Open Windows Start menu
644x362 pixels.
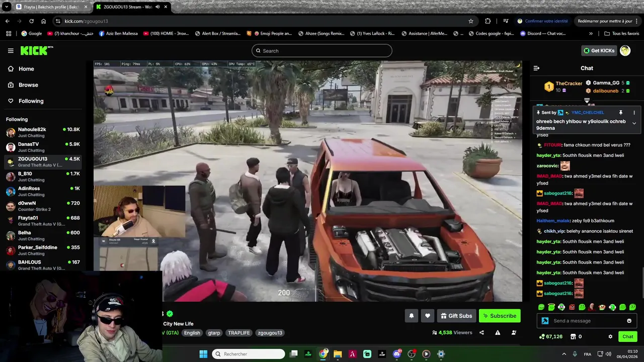point(203,354)
